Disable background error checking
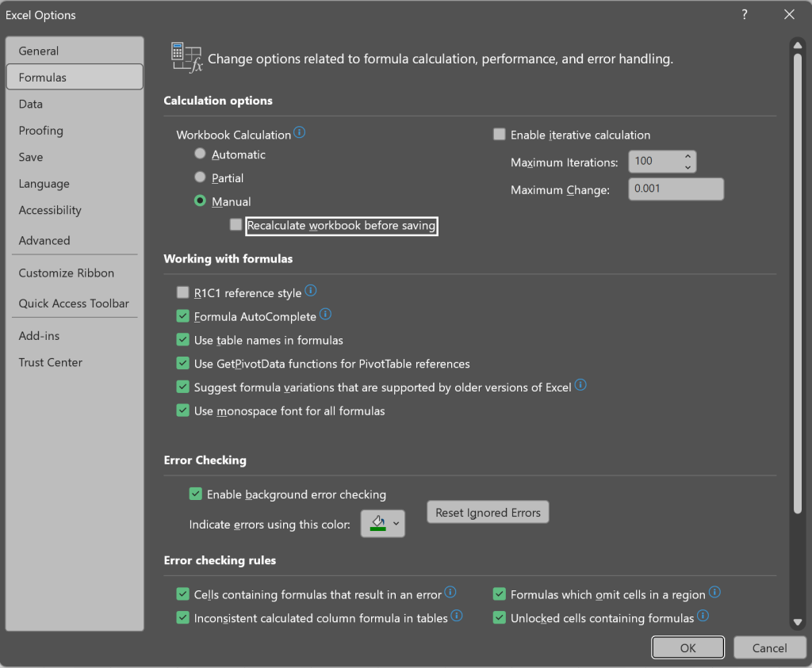Screen dimensions: 812x668 [195, 494]
